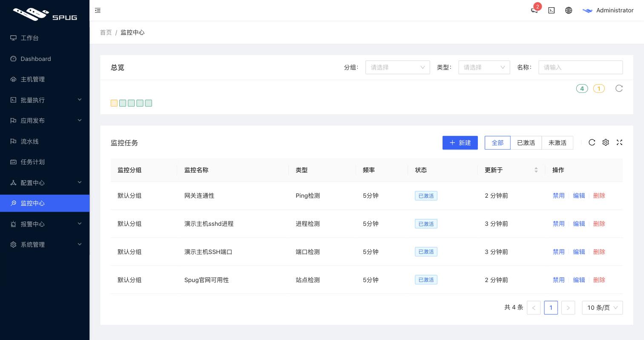Disable the Spug官网可用性 monitor

click(x=558, y=280)
